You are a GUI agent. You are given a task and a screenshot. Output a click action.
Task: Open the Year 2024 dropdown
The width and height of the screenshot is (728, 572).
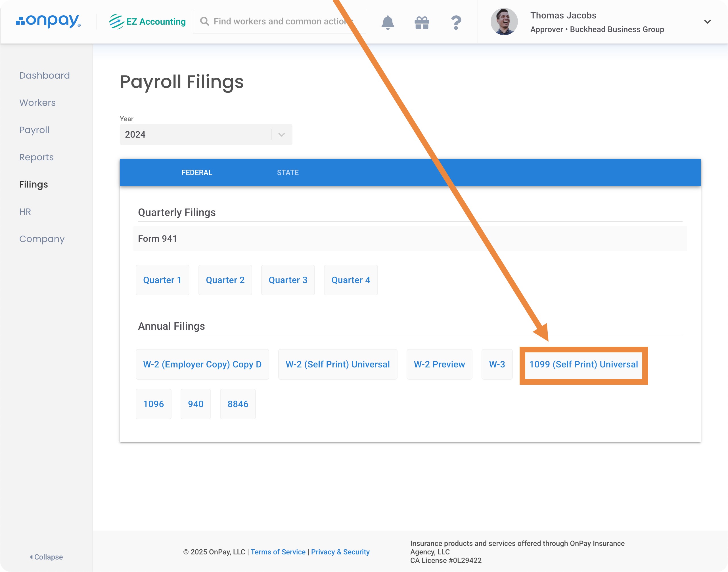(x=206, y=134)
